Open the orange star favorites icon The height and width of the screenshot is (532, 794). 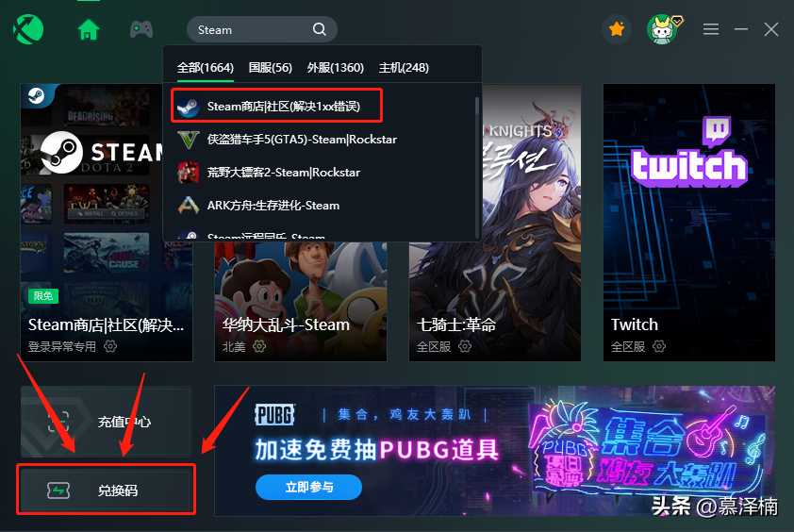617,29
